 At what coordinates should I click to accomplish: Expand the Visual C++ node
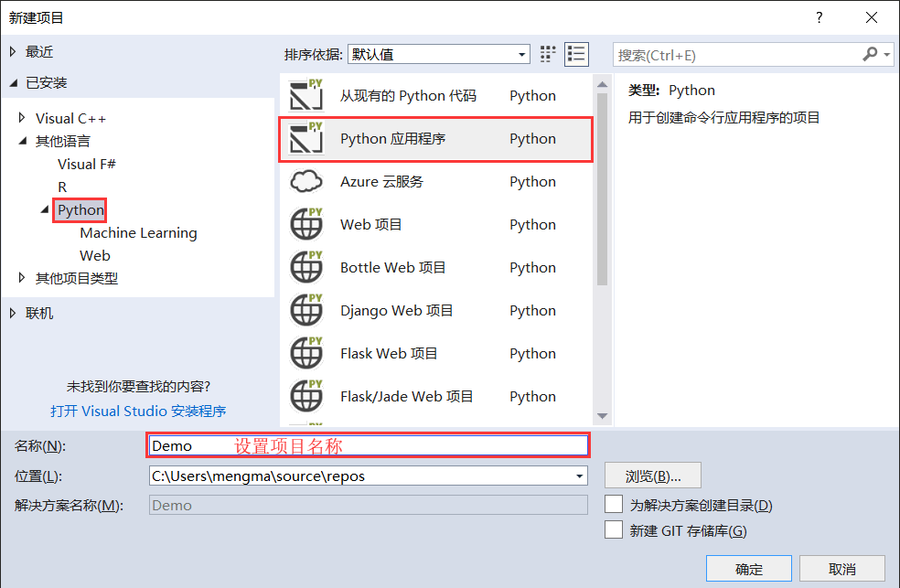(20, 117)
